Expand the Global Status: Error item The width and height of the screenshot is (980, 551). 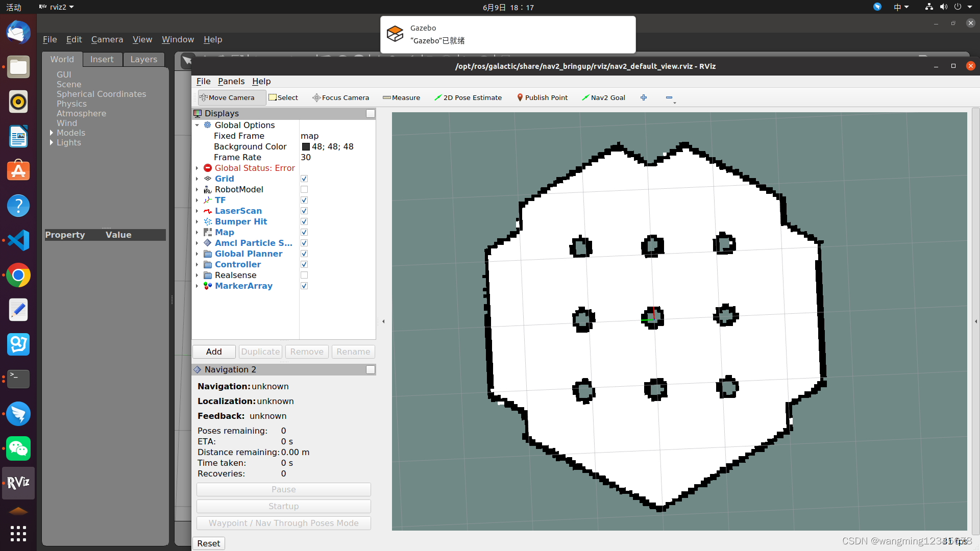click(x=197, y=168)
